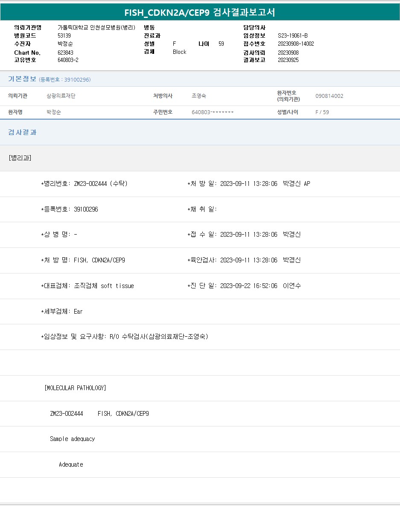Image resolution: width=400 pixels, height=532 pixels.
Task: Click Chart No. value 623843
Action: tap(65, 53)
